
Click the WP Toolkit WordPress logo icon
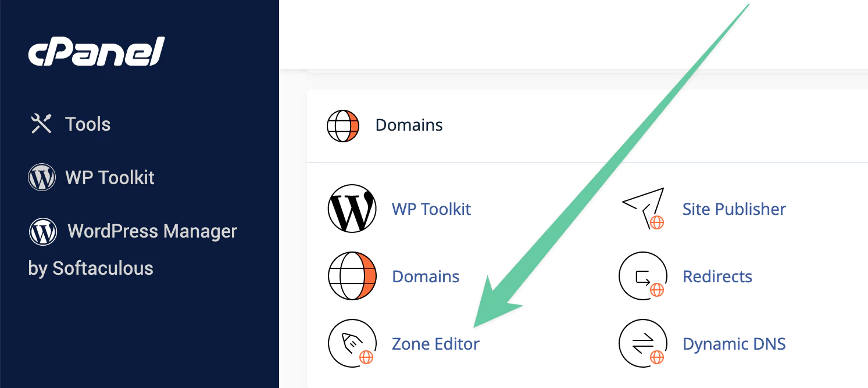coord(352,209)
